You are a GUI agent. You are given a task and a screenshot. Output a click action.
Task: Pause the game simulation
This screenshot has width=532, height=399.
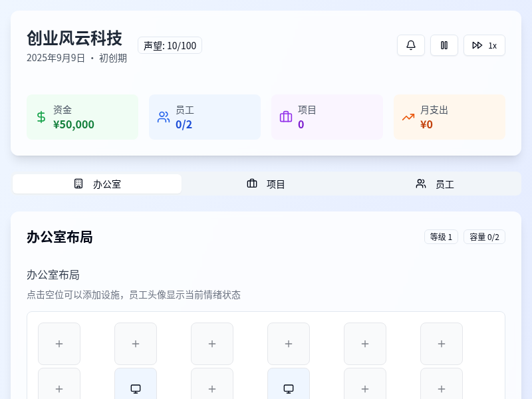(x=444, y=45)
